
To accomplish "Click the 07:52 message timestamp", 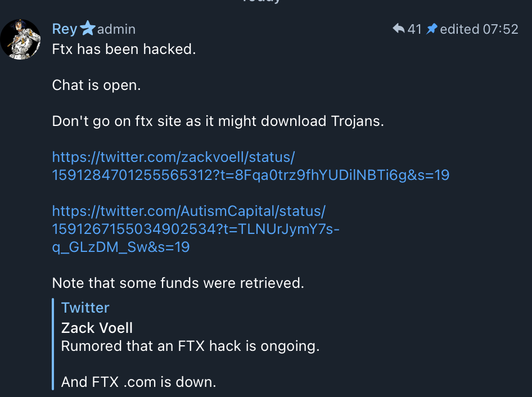I will coord(501,29).
